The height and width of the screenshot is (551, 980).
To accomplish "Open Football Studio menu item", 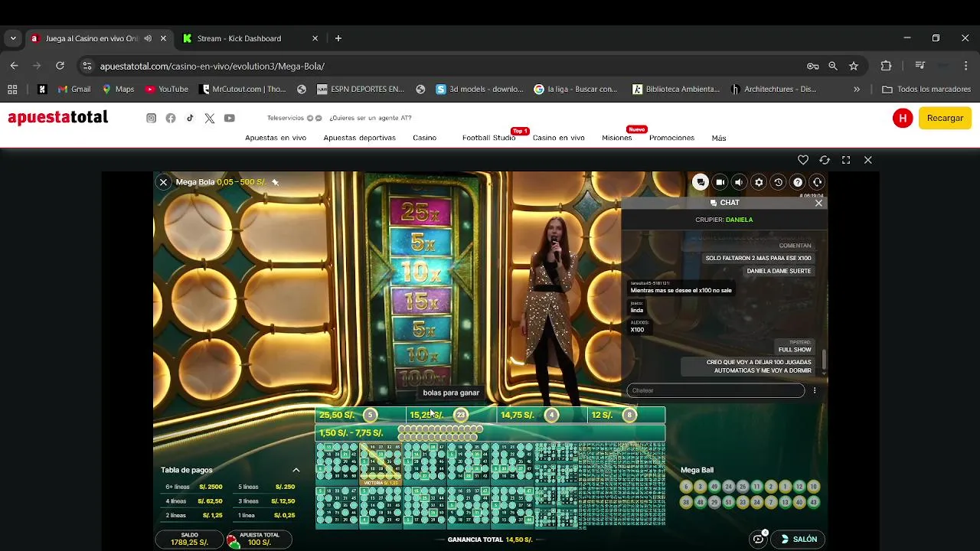I will pyautogui.click(x=488, y=138).
